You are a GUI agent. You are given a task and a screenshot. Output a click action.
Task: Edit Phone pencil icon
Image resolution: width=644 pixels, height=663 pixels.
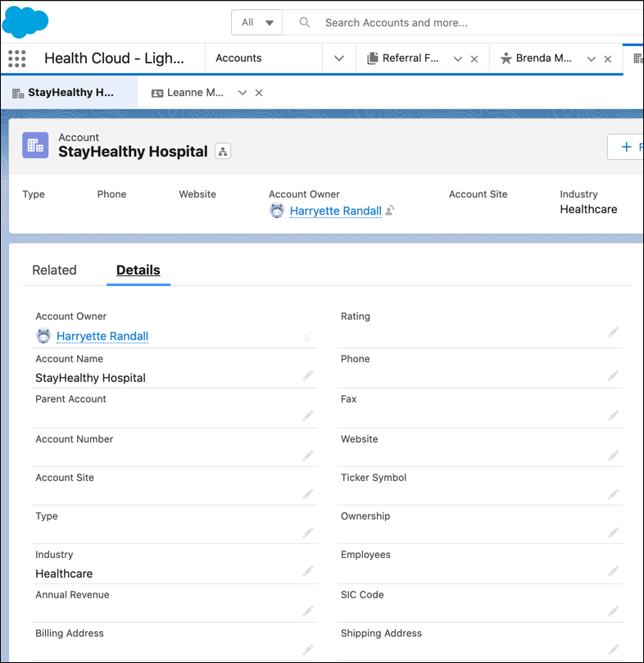coord(614,375)
